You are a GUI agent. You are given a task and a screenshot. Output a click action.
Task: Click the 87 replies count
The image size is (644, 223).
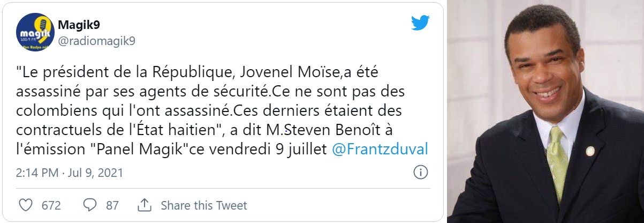(x=112, y=205)
